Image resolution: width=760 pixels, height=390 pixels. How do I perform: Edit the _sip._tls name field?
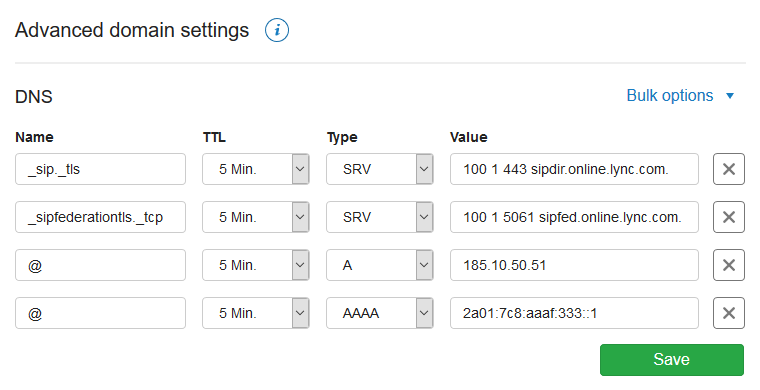[x=100, y=169]
